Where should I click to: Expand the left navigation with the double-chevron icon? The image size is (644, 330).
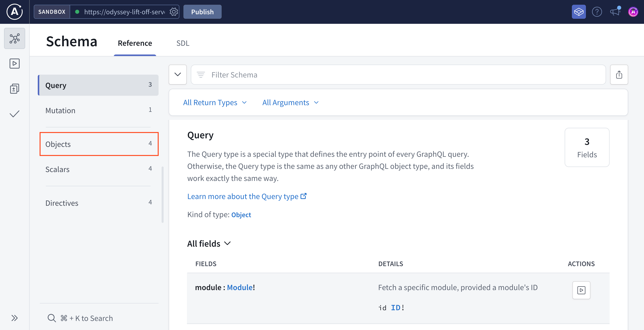14,318
